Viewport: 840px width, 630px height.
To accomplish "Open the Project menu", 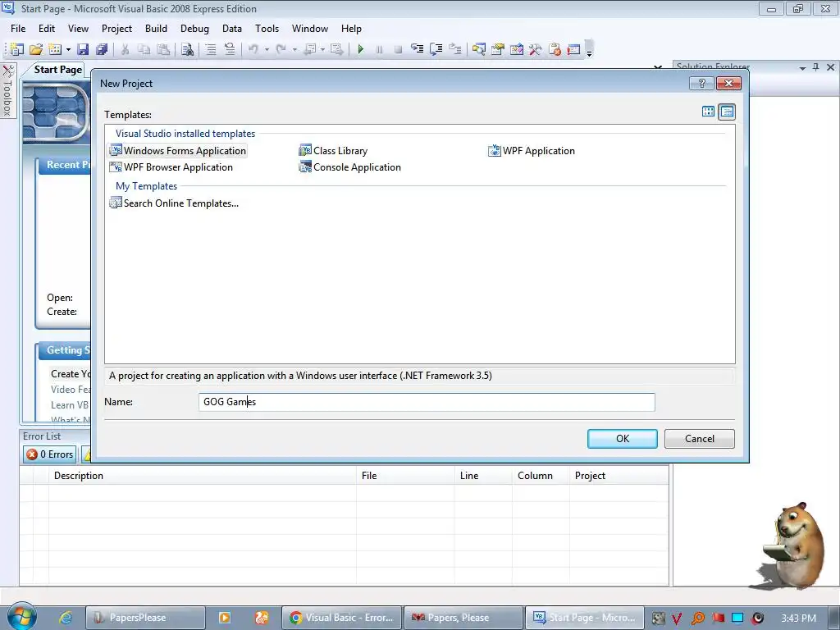I will pyautogui.click(x=116, y=29).
